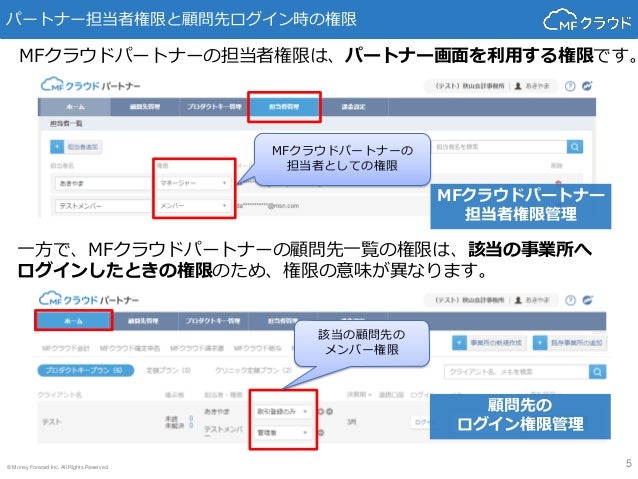Click the MFクラウドパートナー logo above client list
The width and height of the screenshot is (638, 479).
(x=89, y=299)
